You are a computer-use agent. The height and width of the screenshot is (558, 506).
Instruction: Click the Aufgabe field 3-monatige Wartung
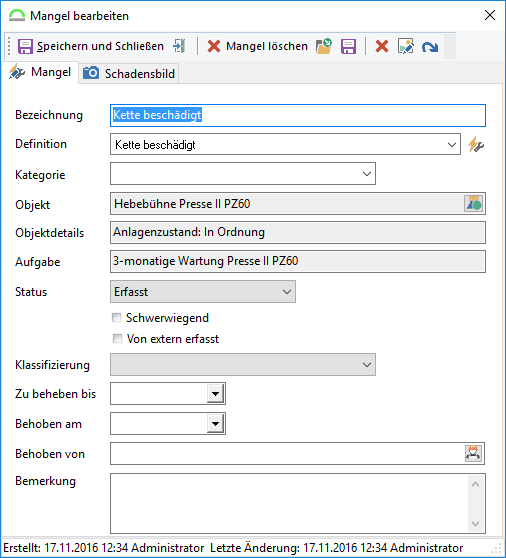(298, 262)
